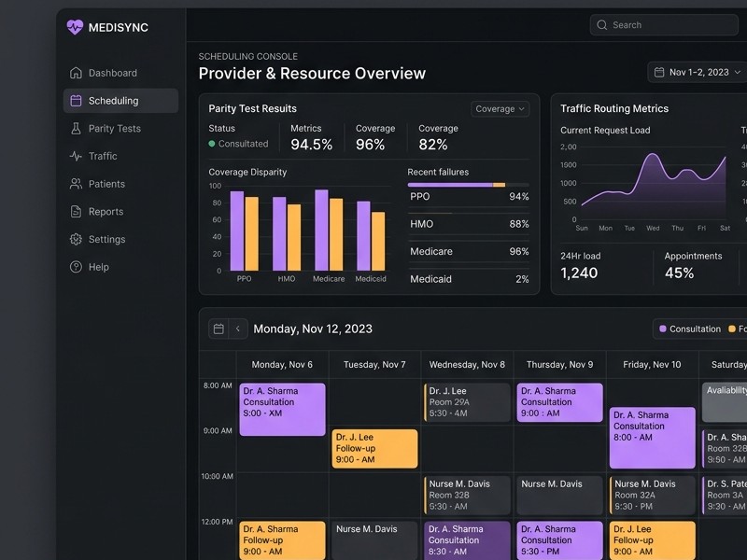Click into the Search field
Screen dimensions: 747x560
click(664, 25)
